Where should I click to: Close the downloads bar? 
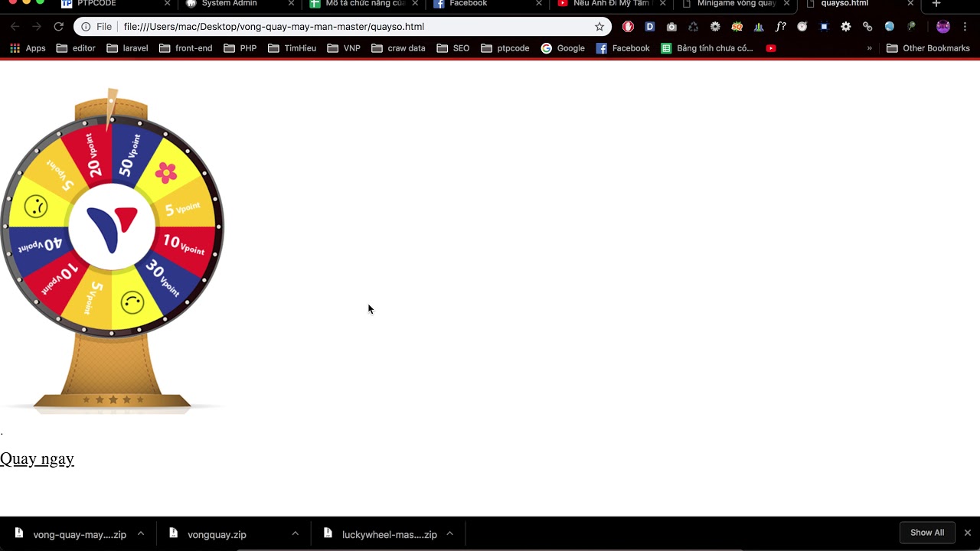coord(967,533)
